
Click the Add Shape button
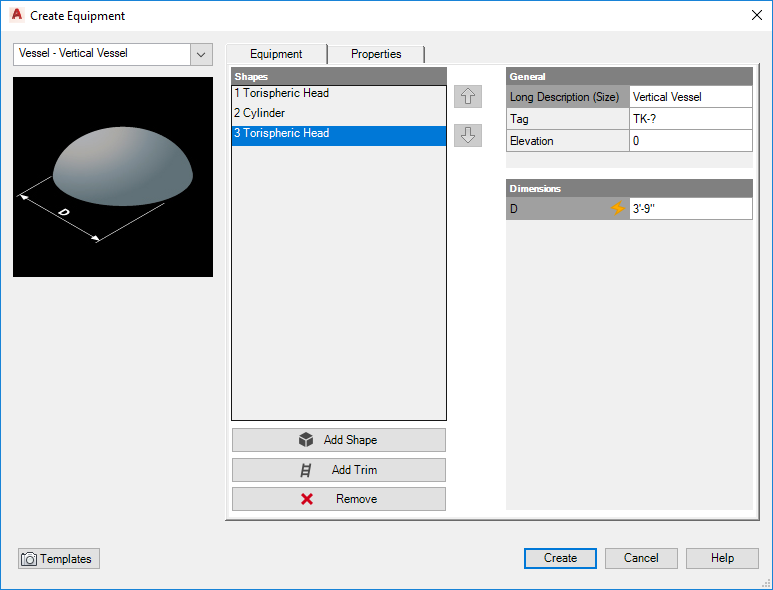[x=339, y=440]
